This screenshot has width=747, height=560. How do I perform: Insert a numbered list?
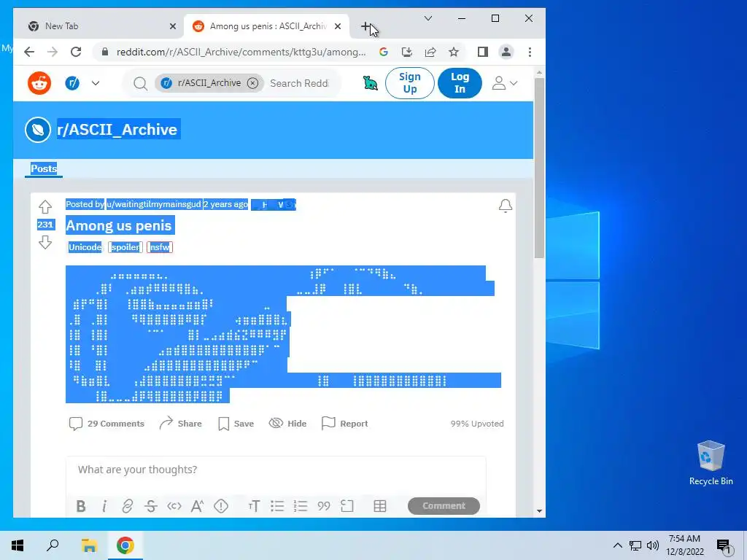tap(301, 506)
